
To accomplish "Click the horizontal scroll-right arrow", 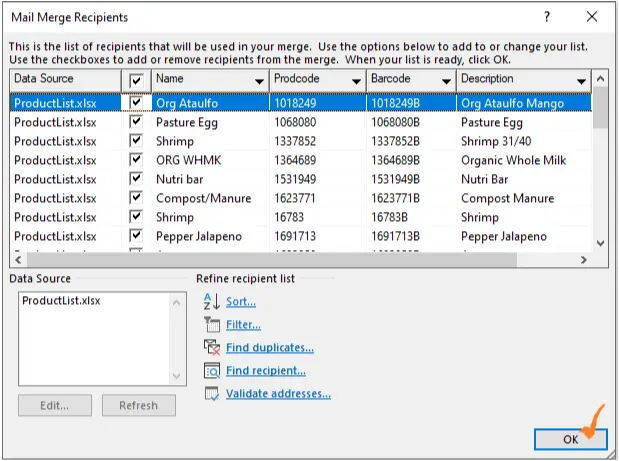I will [584, 260].
